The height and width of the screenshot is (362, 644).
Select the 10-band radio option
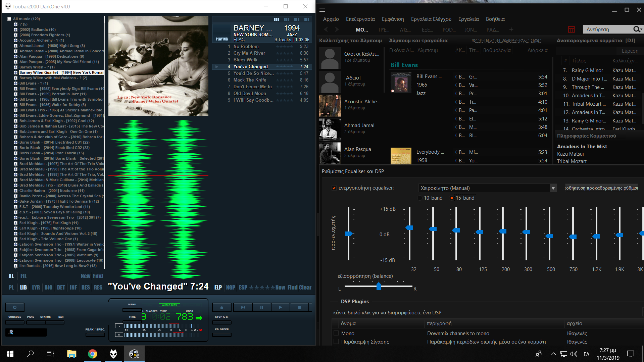[x=420, y=198]
